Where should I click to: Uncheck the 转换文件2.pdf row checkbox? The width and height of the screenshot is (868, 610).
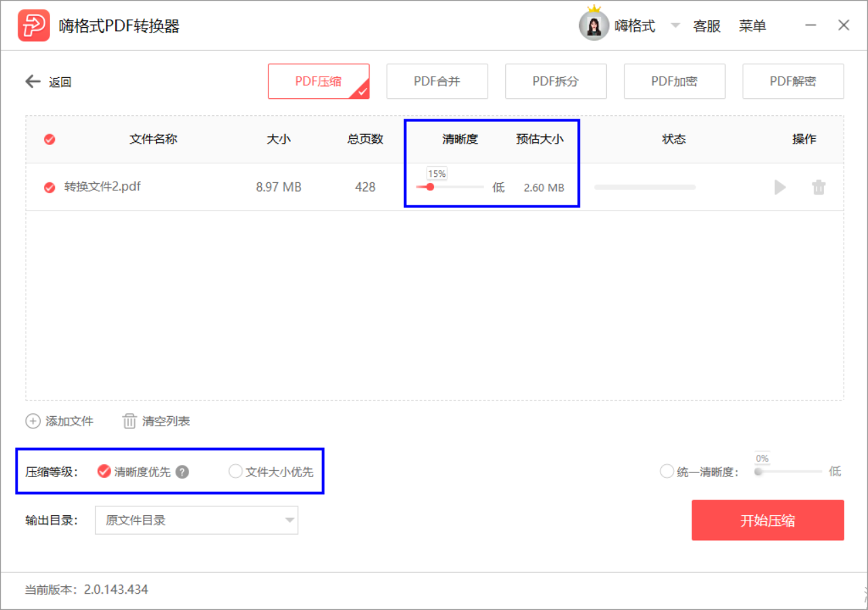pos(50,188)
